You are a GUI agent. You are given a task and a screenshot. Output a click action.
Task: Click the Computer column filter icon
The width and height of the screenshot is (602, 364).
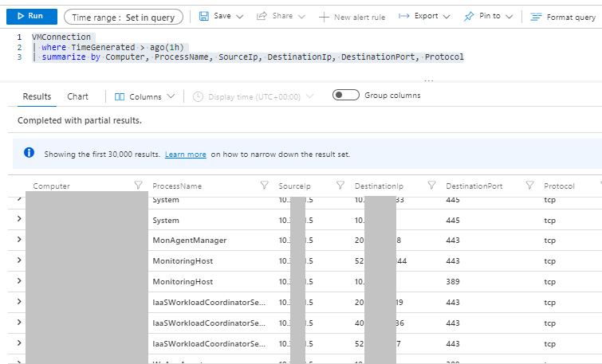[139, 186]
